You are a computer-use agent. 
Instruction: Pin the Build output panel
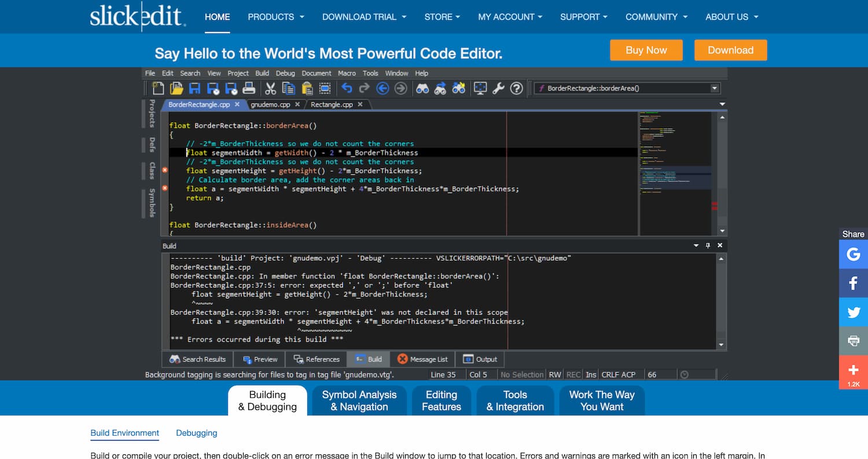point(707,245)
